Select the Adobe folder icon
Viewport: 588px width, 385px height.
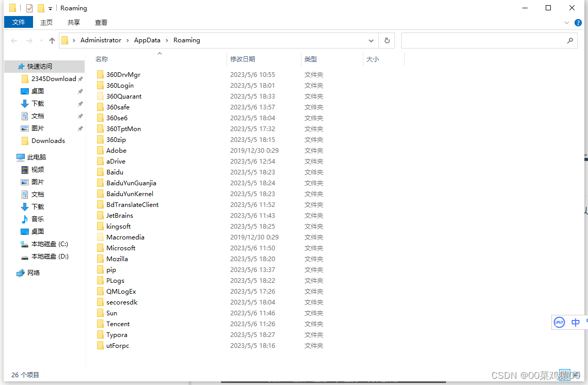pyautogui.click(x=100, y=150)
